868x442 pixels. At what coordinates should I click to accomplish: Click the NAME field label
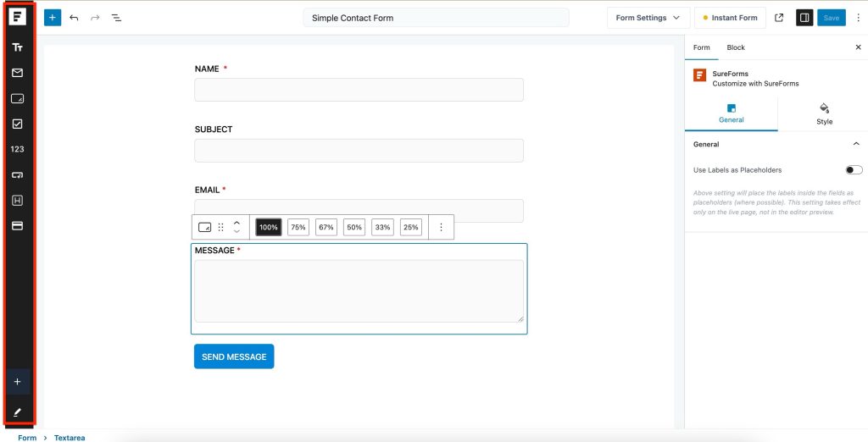207,69
